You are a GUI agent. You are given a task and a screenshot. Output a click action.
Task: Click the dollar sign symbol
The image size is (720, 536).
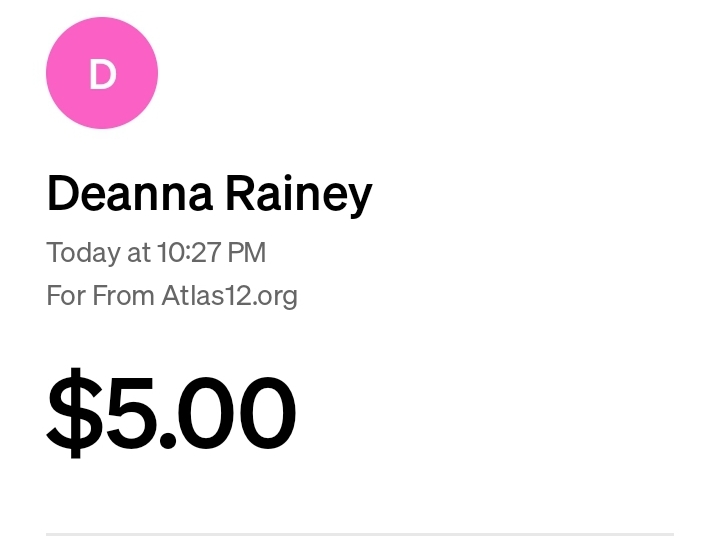click(x=74, y=412)
